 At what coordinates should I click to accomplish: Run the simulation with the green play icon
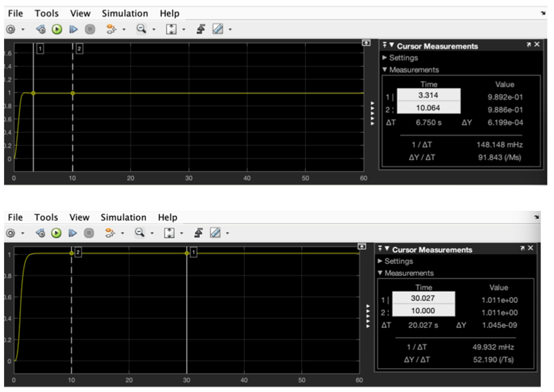click(x=57, y=29)
